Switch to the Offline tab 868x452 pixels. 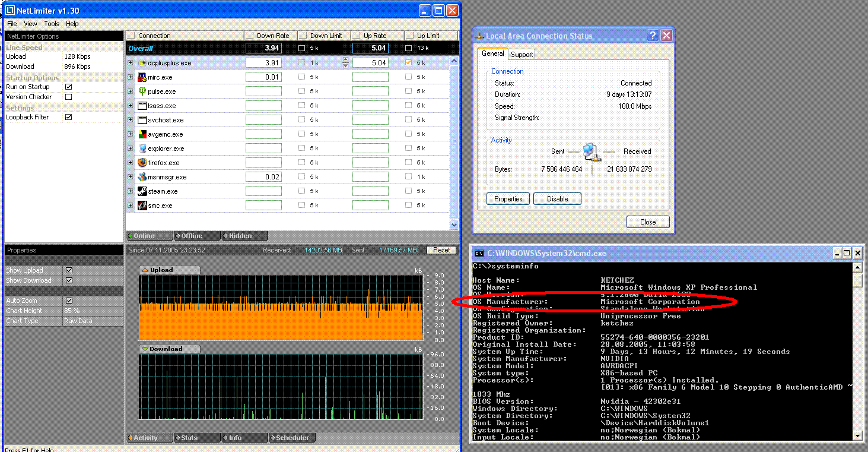(x=196, y=236)
